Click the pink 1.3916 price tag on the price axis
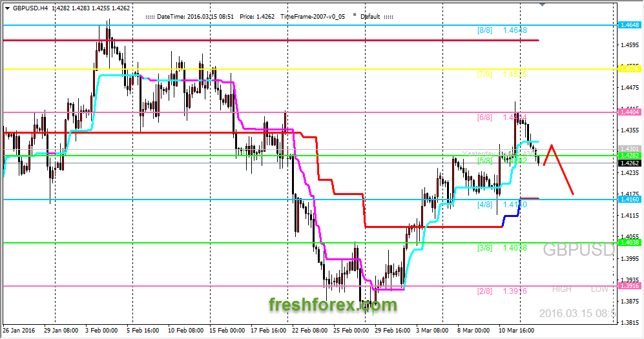Screen dimensions: 644x339 point(630,286)
